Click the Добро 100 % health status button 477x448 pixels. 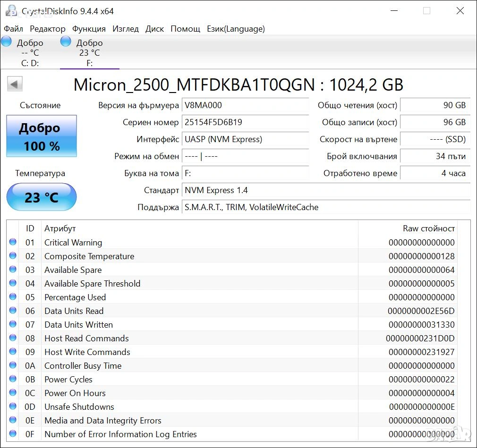pos(42,136)
